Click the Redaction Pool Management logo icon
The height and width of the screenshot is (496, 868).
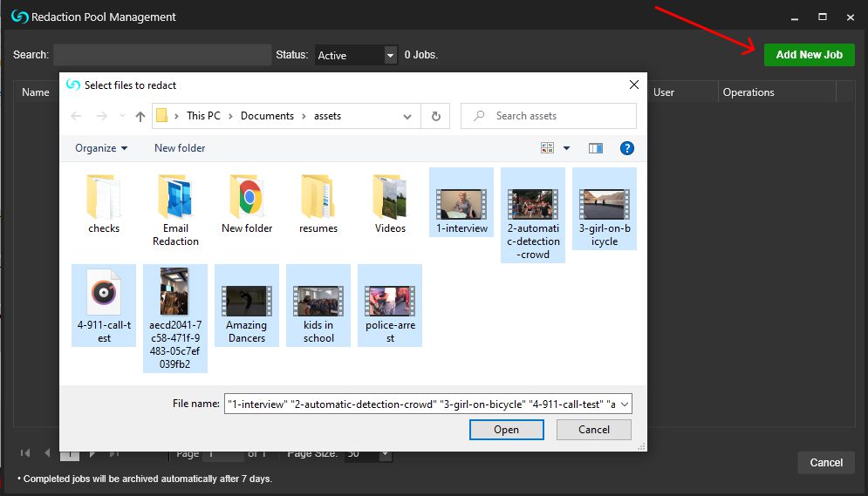point(19,17)
